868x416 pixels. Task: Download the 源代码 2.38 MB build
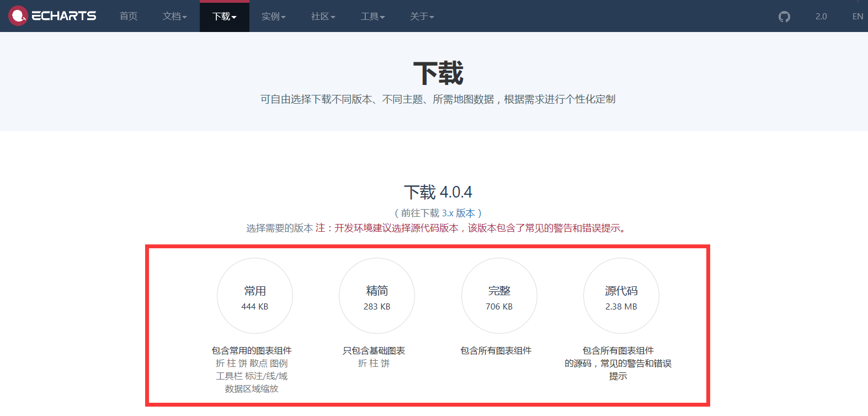(621, 296)
